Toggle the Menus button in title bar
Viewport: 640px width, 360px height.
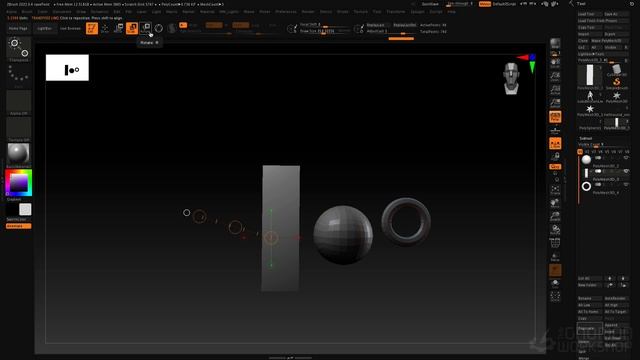tap(484, 4)
